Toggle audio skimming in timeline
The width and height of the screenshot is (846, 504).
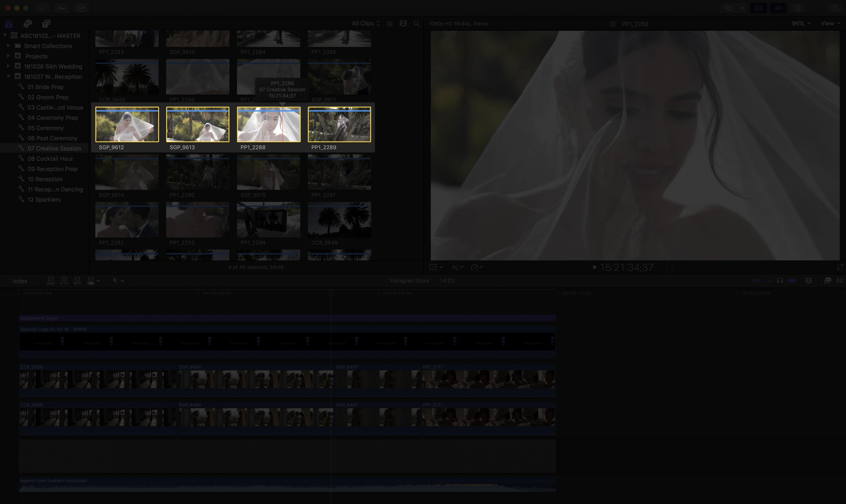[768, 280]
